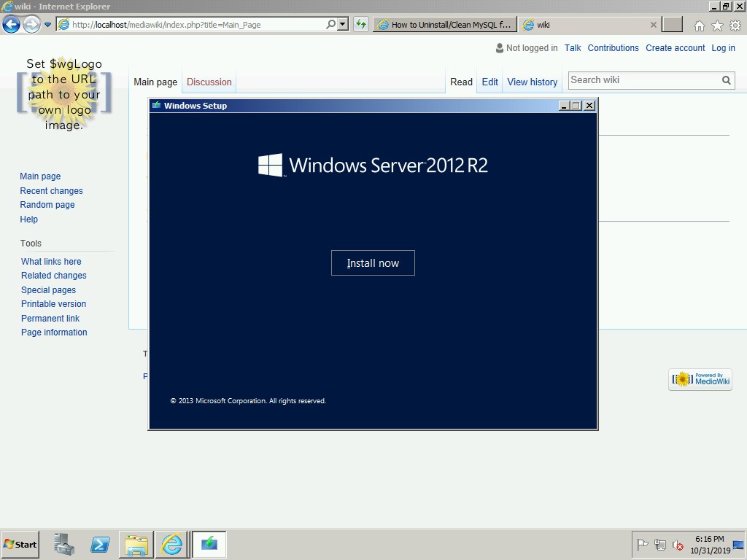This screenshot has height=560, width=747.
Task: Open Windows Explorer folder icon
Action: [136, 544]
